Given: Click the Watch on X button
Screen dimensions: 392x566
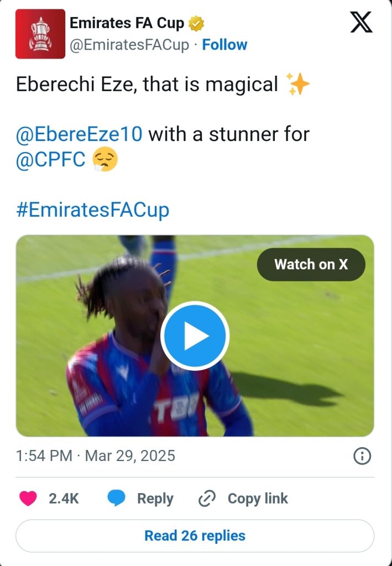Looking at the screenshot, I should (311, 265).
